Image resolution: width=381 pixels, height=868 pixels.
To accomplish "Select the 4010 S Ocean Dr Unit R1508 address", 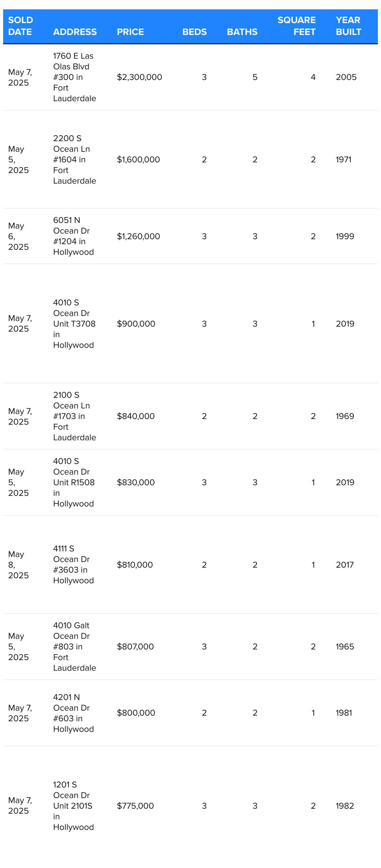I will [x=74, y=482].
